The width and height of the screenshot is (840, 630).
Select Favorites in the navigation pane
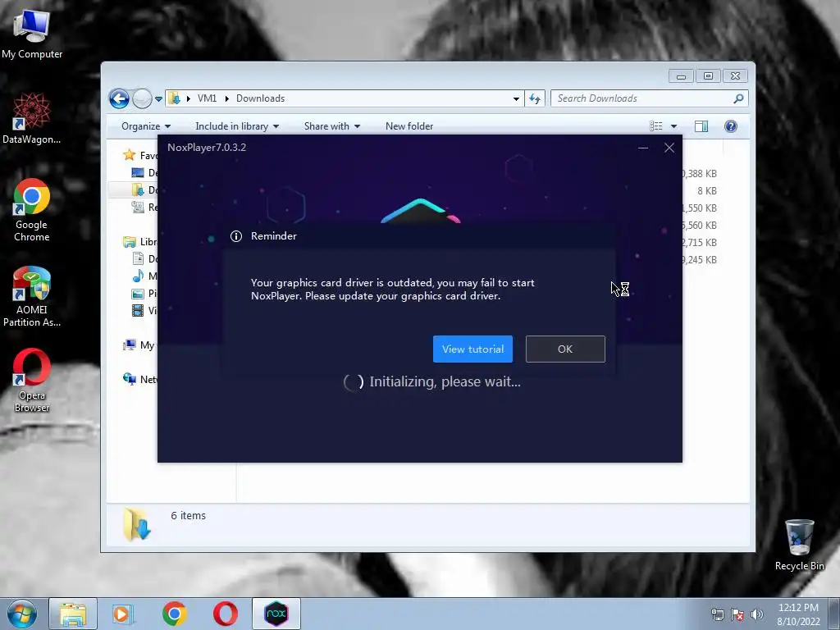(x=140, y=155)
